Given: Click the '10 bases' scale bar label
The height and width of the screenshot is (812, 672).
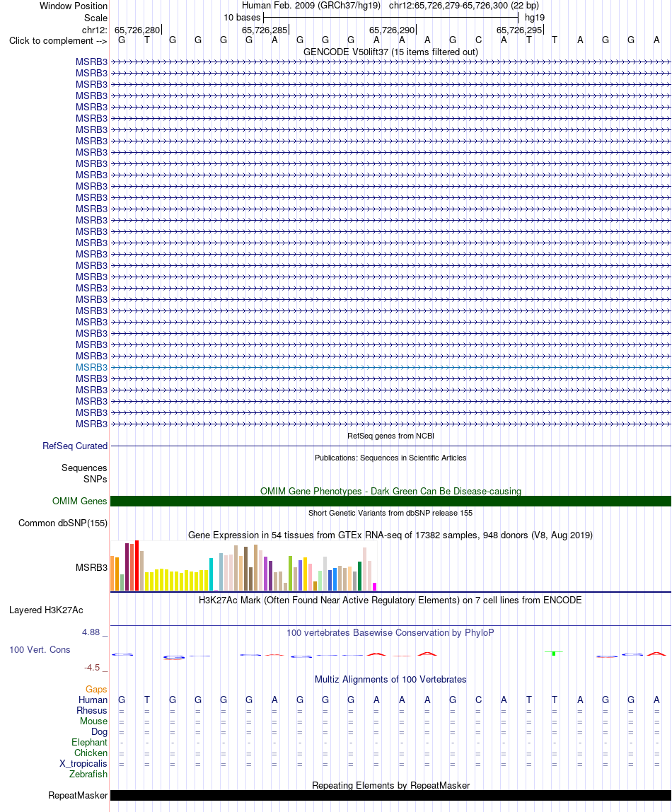Looking at the screenshot, I should point(242,17).
